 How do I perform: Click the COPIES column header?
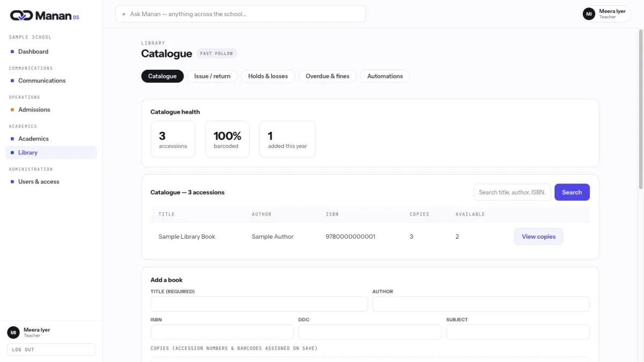[x=420, y=215]
